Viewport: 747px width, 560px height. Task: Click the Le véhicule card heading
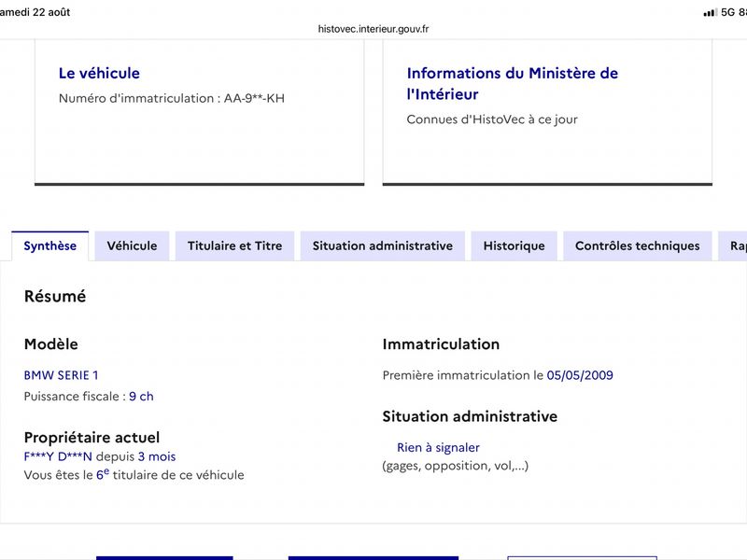coord(99,73)
